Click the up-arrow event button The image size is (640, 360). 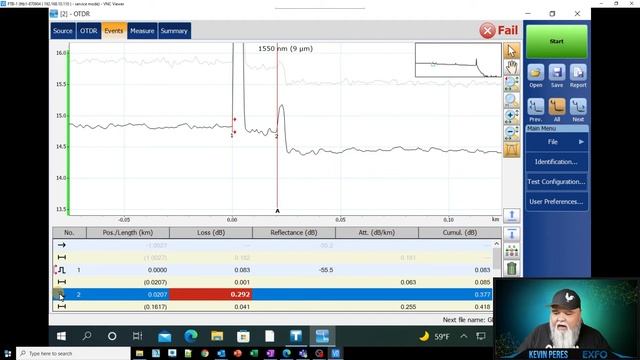[x=511, y=216]
